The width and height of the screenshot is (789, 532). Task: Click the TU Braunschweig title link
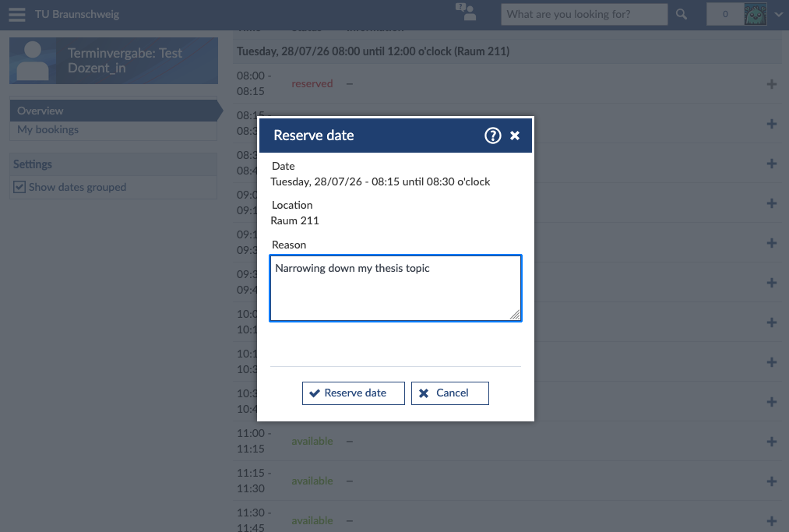77,14
